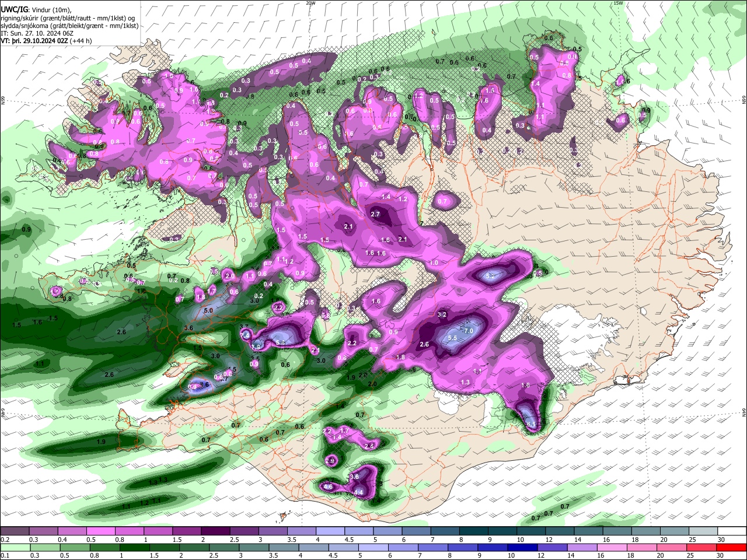Viewport: 747px width, 560px height.
Task: Click the initial time 'IT: Sun. 27. 10. 2024 06Z'
Action: (x=37, y=33)
